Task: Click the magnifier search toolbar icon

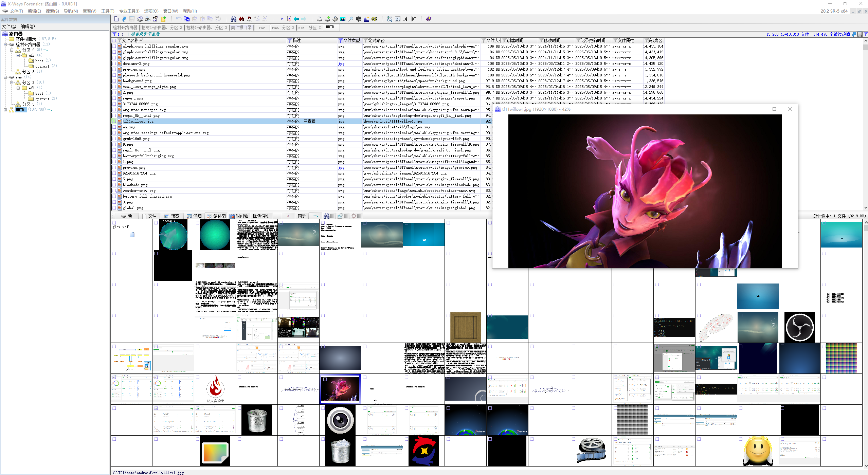Action: tap(351, 19)
